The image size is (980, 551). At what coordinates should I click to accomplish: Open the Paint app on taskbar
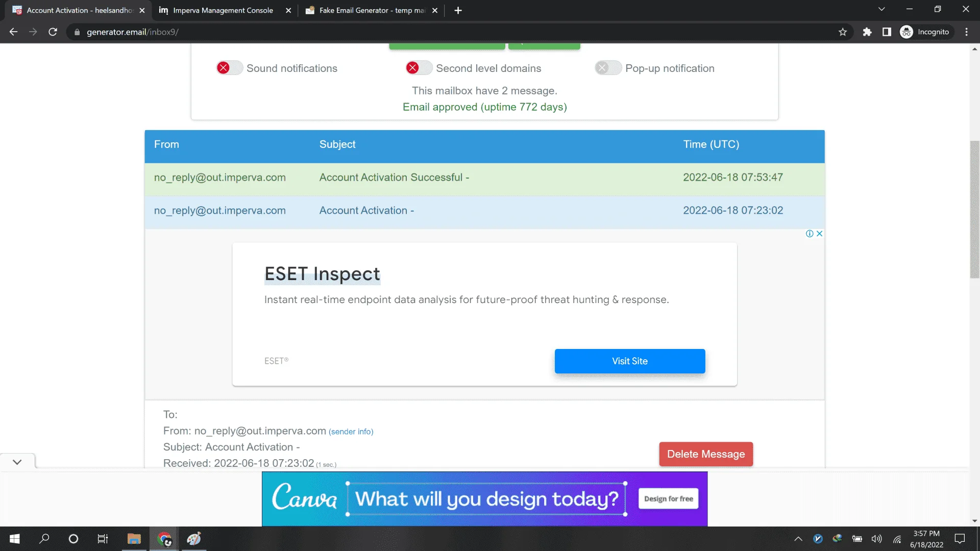pyautogui.click(x=194, y=539)
